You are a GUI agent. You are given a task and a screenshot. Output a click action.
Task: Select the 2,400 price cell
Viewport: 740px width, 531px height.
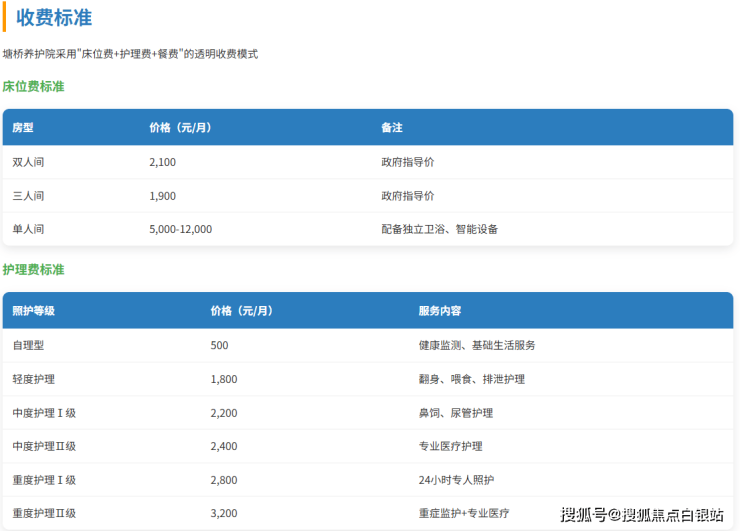pos(224,446)
